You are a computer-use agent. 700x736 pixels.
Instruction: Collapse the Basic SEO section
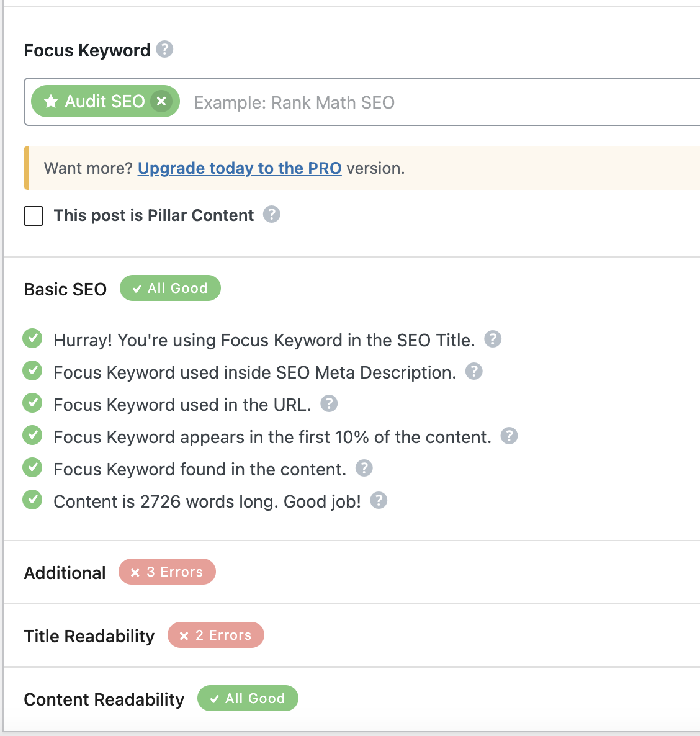tap(65, 289)
